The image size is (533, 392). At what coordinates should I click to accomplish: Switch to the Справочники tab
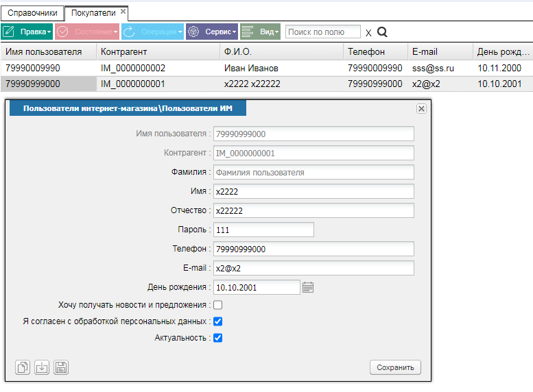point(32,13)
